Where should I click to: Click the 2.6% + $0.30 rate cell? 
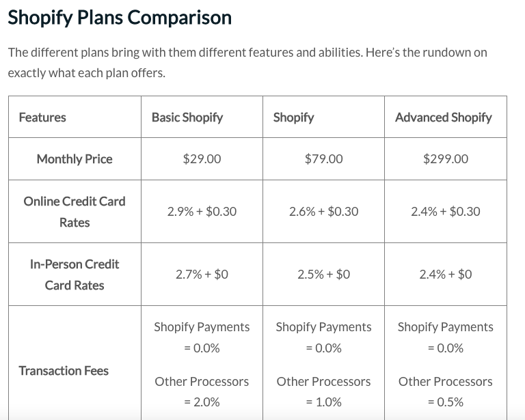pos(323,212)
